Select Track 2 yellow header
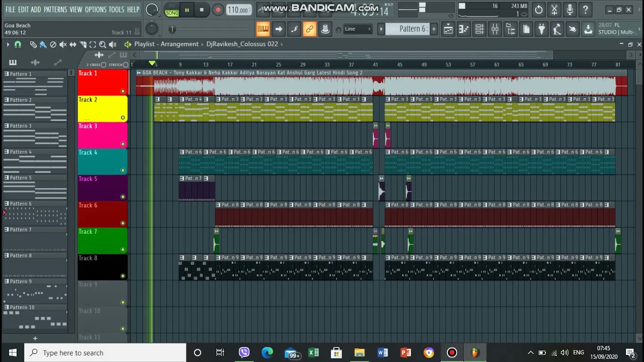The width and height of the screenshot is (644, 362). pos(103,109)
